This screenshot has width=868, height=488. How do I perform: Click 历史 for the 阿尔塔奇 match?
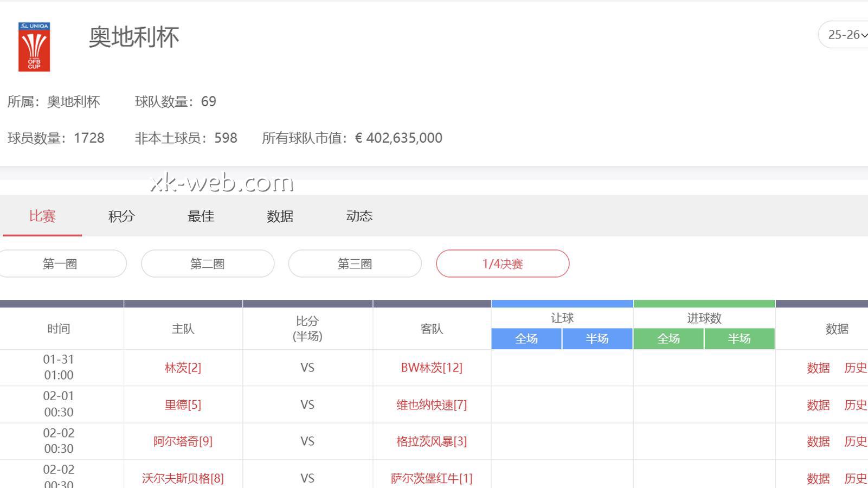point(855,442)
